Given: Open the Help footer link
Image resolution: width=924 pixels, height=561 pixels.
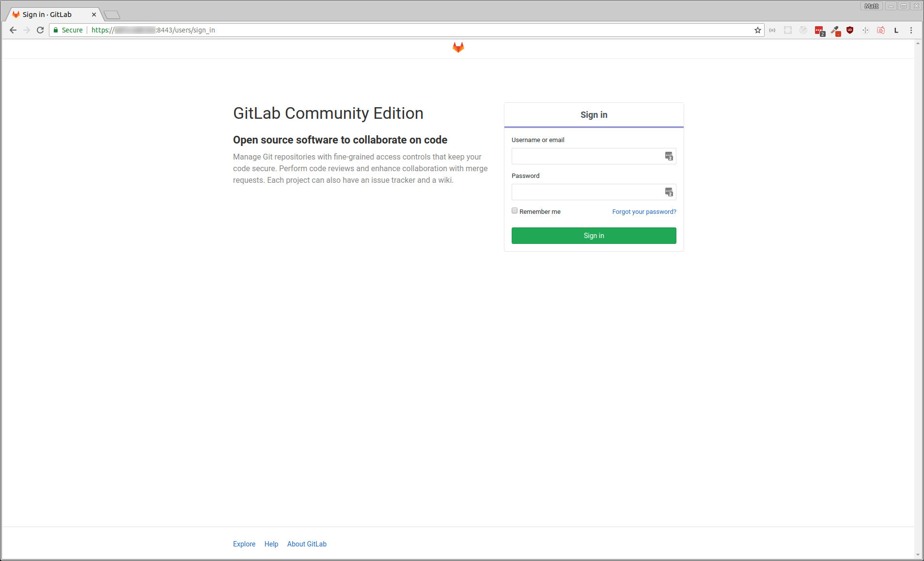Looking at the screenshot, I should pyautogui.click(x=271, y=544).
